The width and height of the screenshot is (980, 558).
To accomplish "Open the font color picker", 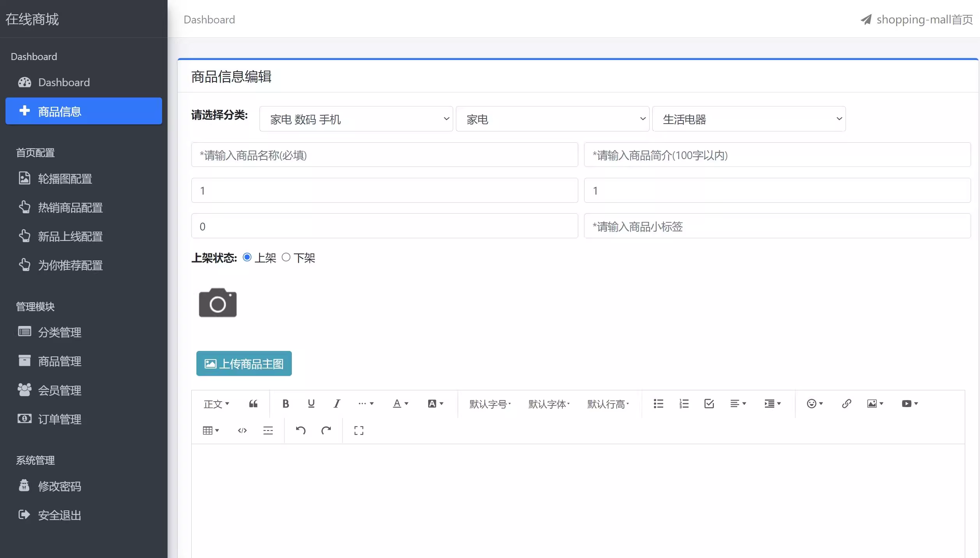I will (x=401, y=404).
